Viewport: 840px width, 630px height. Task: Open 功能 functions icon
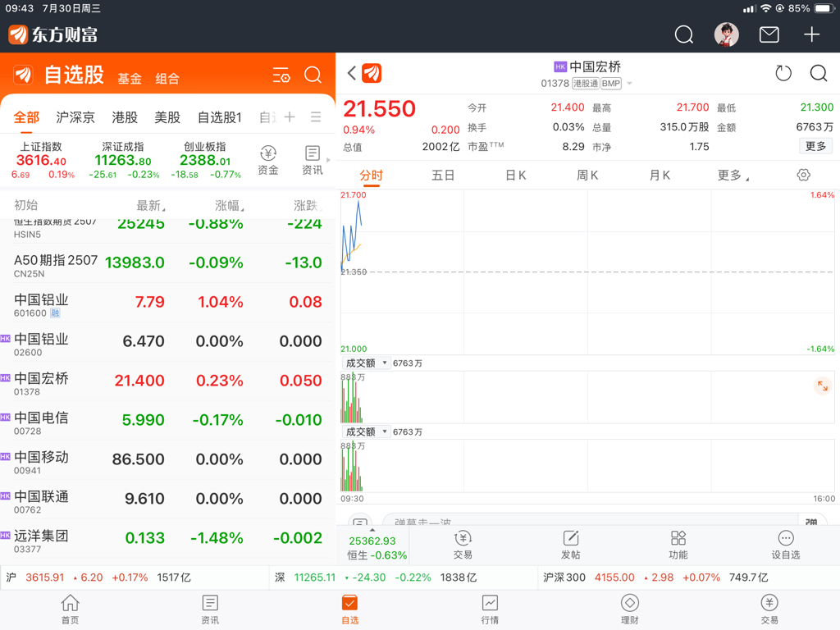tap(678, 545)
